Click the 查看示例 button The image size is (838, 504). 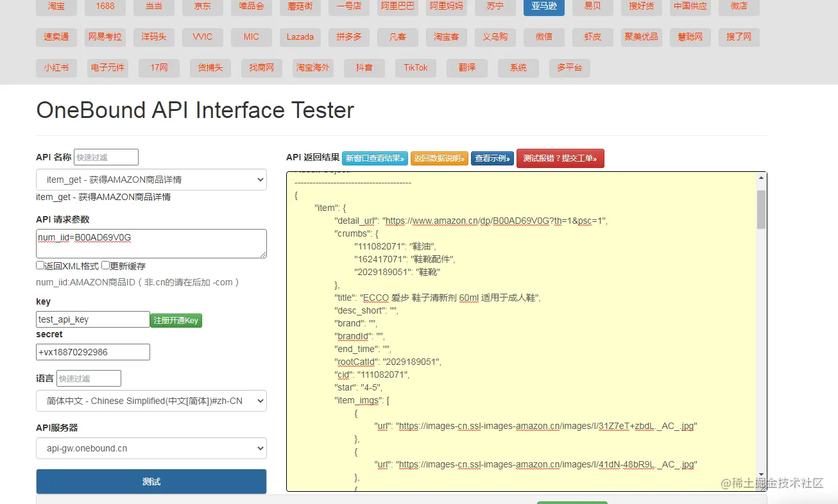pos(492,158)
